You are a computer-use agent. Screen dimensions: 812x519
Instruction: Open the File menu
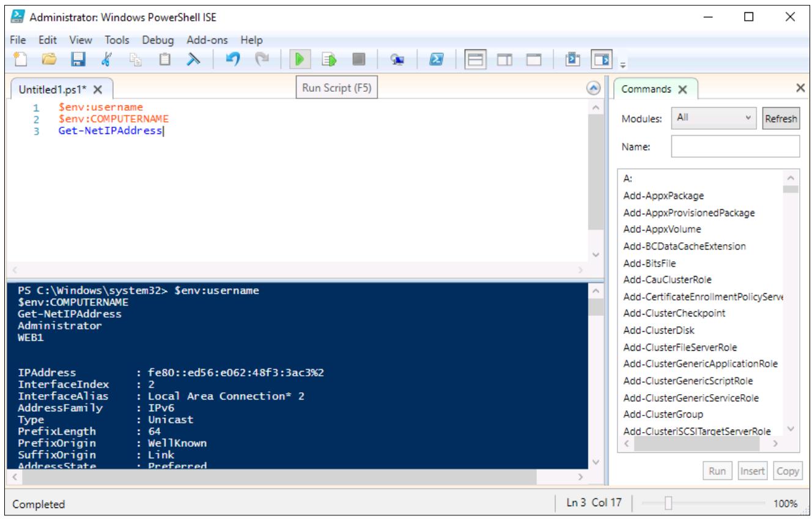click(x=18, y=40)
